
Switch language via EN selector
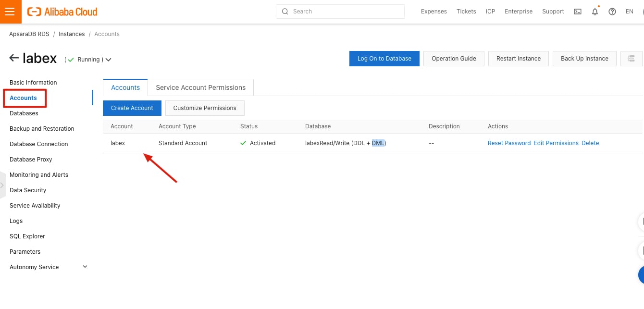click(630, 12)
